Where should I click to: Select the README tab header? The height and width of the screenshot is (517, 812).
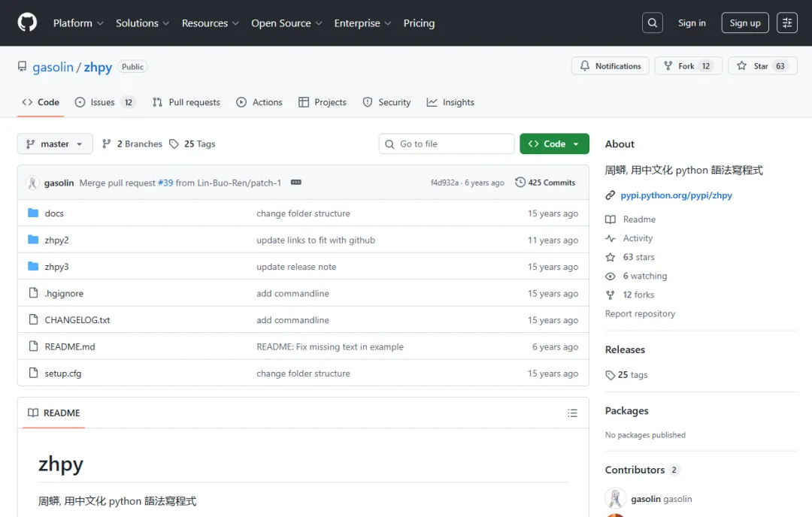click(x=54, y=413)
